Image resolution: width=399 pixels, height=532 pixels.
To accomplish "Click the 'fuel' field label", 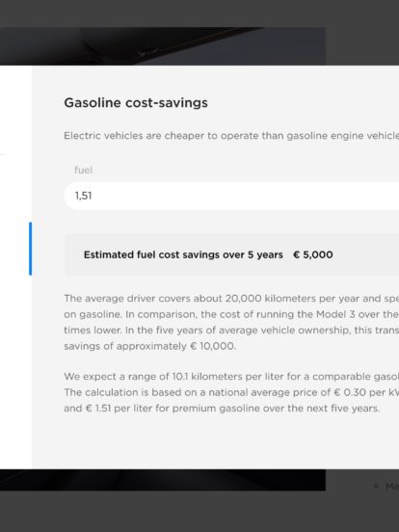I will click(x=83, y=170).
